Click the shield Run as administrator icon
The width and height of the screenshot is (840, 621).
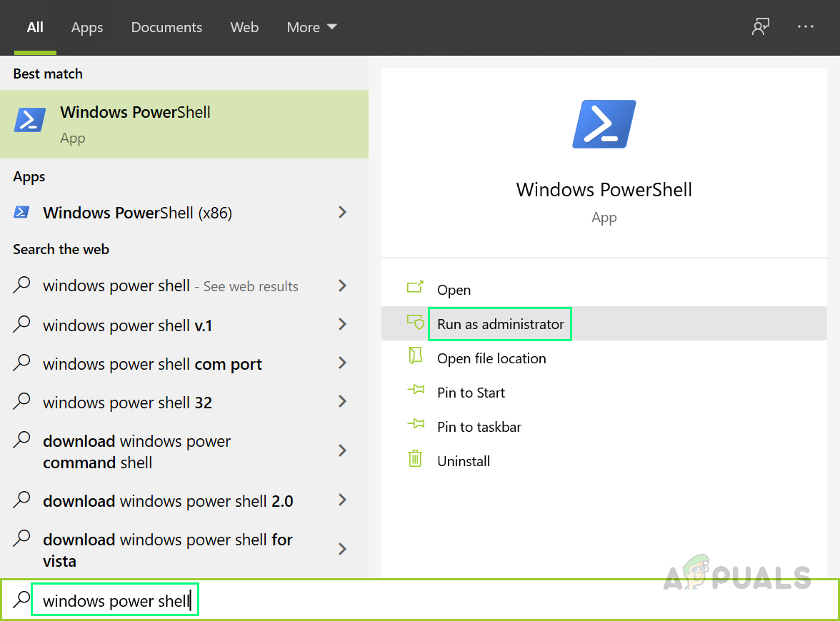point(415,322)
